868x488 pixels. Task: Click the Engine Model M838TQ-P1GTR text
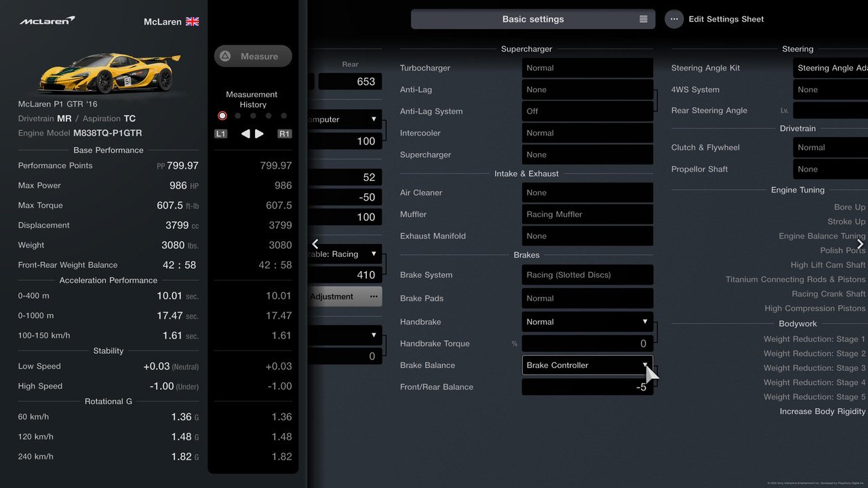[80, 134]
